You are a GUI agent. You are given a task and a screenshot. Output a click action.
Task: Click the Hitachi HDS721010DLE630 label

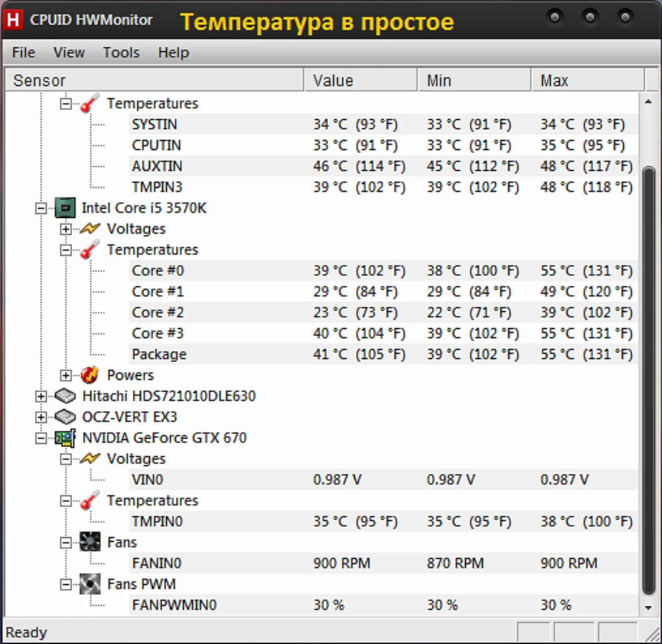coord(169,396)
